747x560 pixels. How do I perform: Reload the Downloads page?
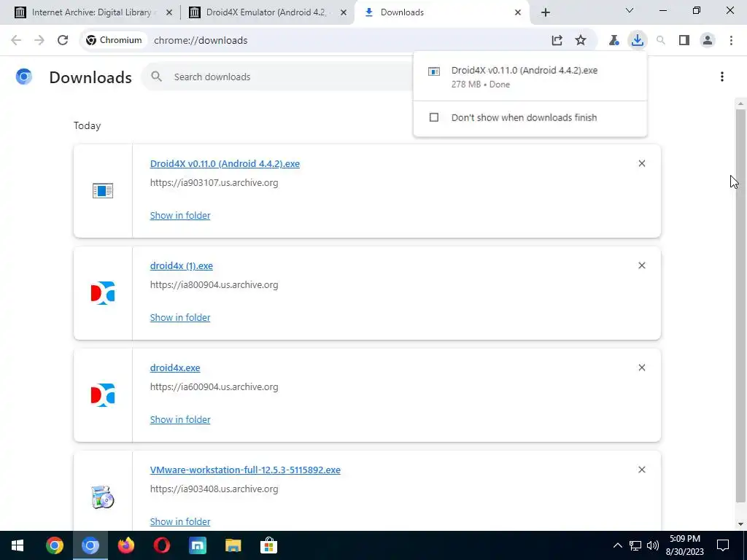click(63, 41)
